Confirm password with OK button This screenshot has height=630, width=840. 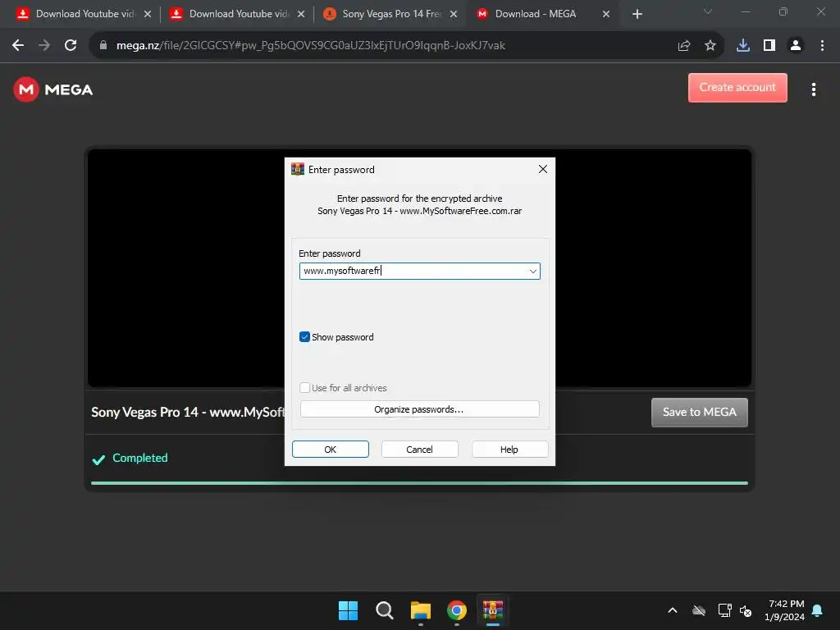pyautogui.click(x=330, y=450)
